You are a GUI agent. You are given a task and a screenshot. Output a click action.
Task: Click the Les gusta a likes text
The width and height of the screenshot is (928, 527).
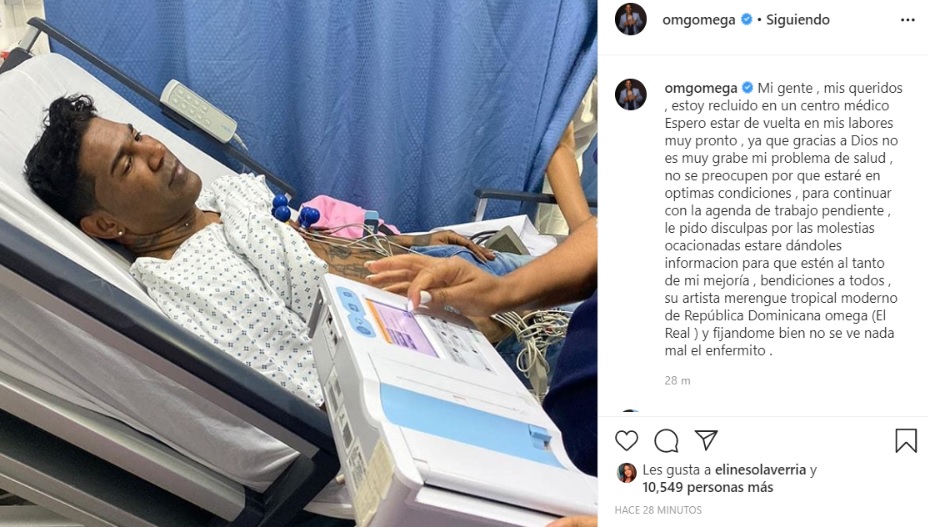[677, 470]
